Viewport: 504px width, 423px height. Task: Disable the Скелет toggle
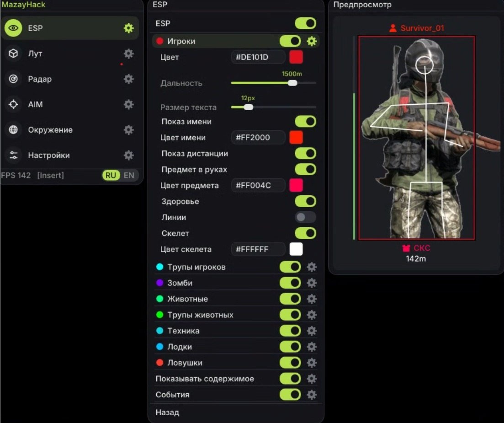click(305, 233)
